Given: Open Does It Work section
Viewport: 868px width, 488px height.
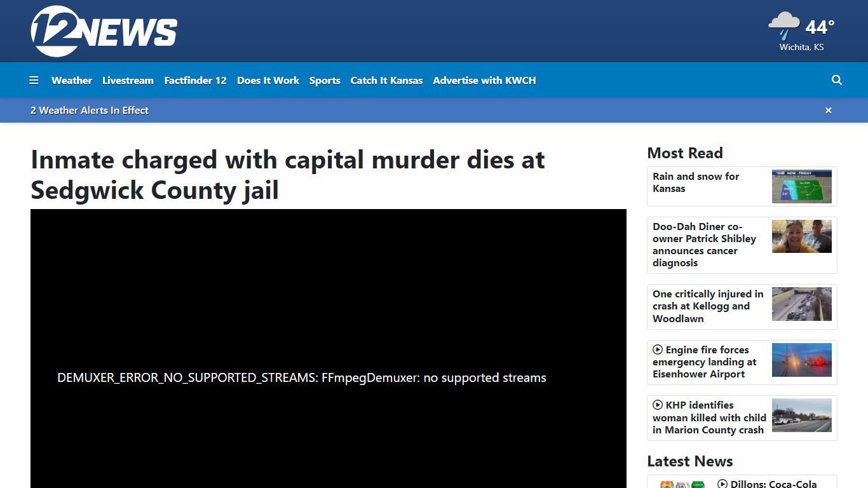Looking at the screenshot, I should (268, 80).
